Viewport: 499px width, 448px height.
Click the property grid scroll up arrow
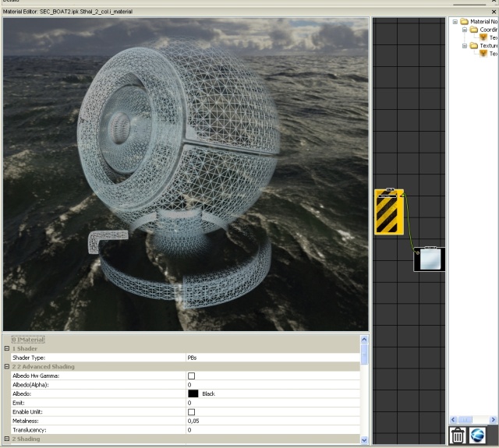pyautogui.click(x=364, y=340)
